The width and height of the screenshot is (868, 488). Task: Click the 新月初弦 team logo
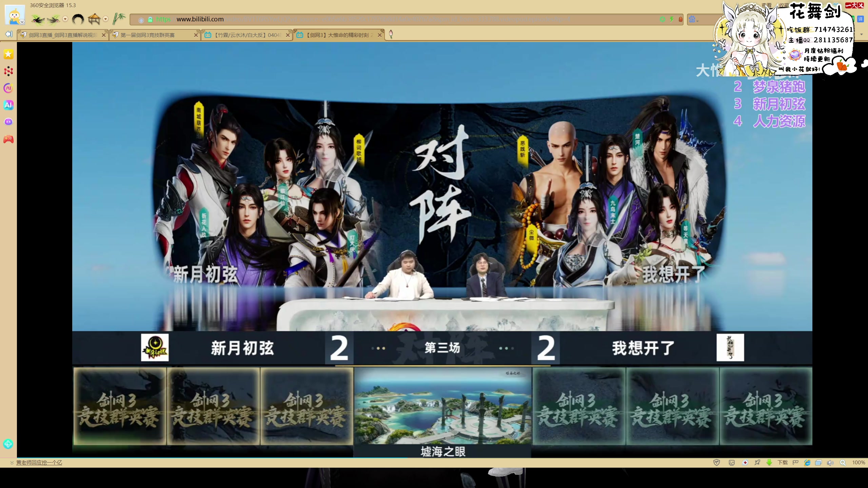click(x=155, y=347)
